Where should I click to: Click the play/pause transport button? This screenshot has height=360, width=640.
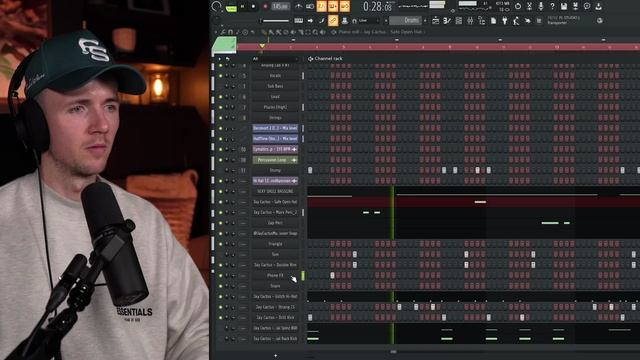click(243, 7)
